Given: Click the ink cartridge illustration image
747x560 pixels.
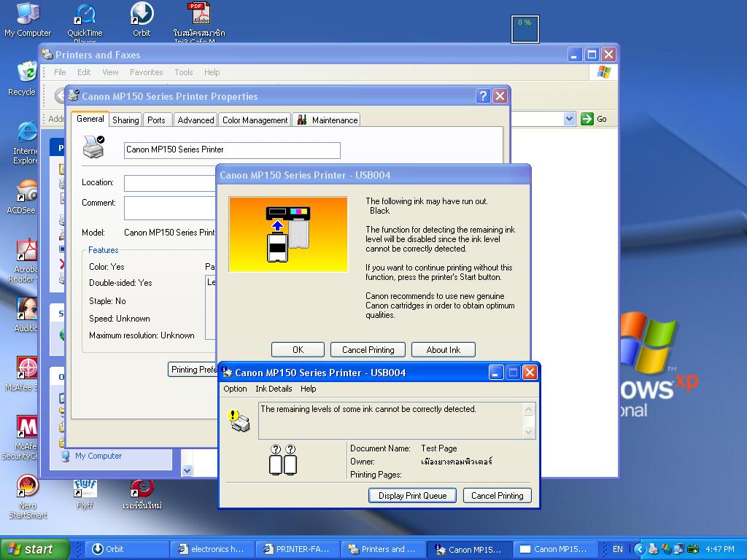Looking at the screenshot, I should click(x=288, y=234).
